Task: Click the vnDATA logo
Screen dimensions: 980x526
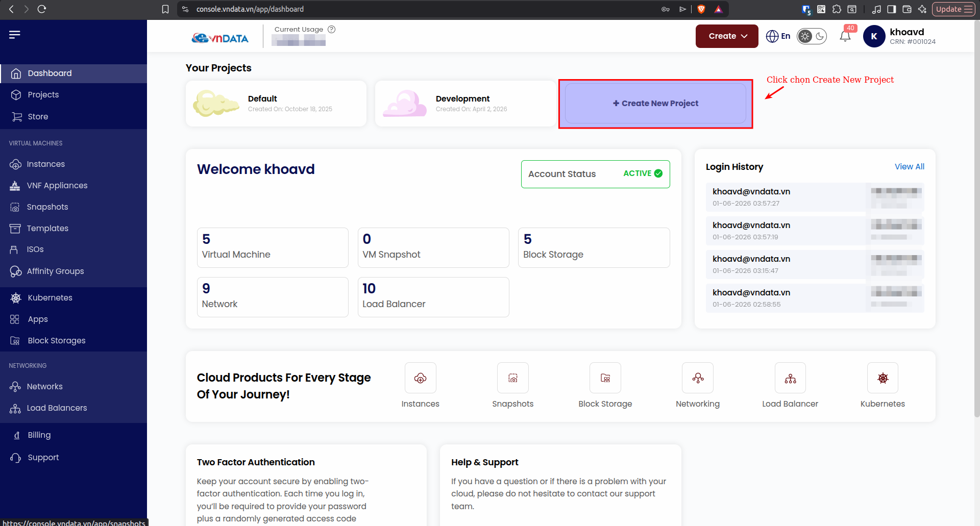Action: pos(220,38)
